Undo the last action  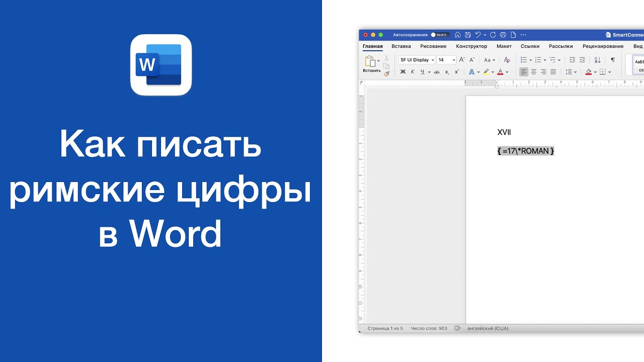[x=478, y=35]
